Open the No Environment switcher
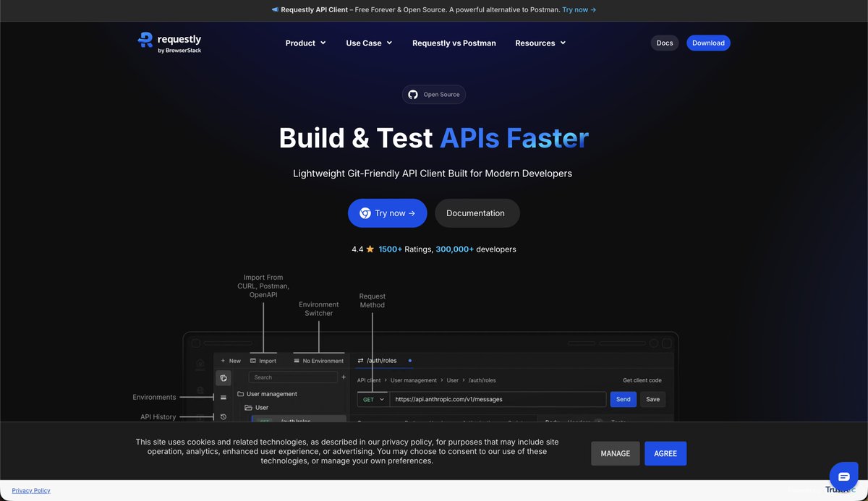Viewport: 868px width, 501px height. click(x=318, y=361)
